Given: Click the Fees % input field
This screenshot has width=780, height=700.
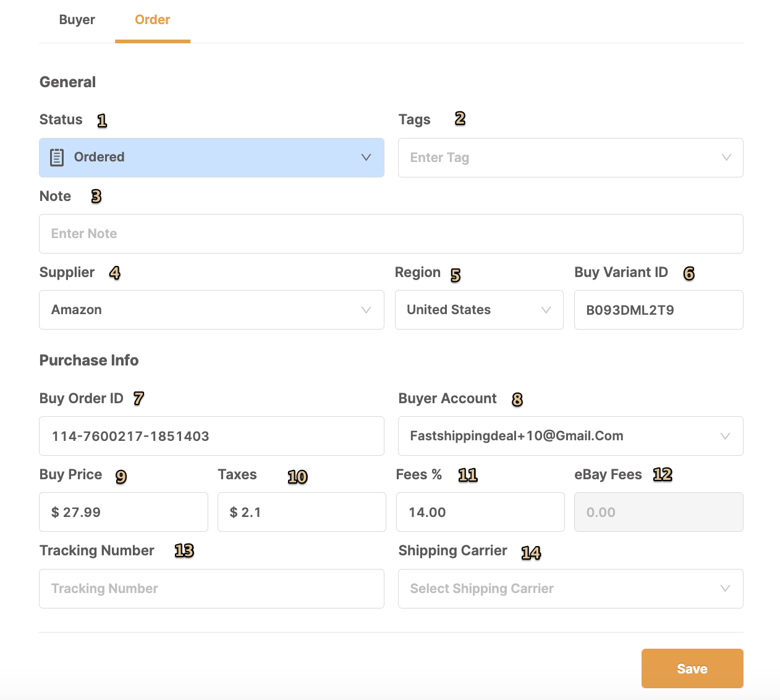Looking at the screenshot, I should [x=480, y=512].
